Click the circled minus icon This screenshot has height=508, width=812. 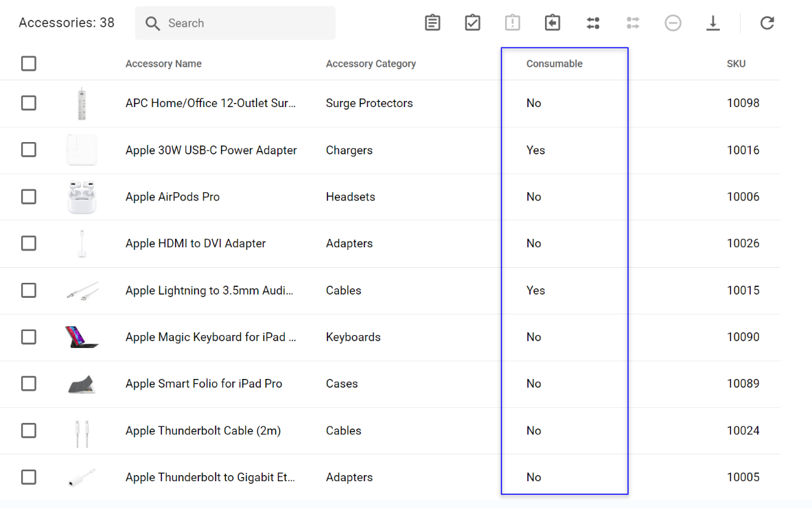point(673,23)
